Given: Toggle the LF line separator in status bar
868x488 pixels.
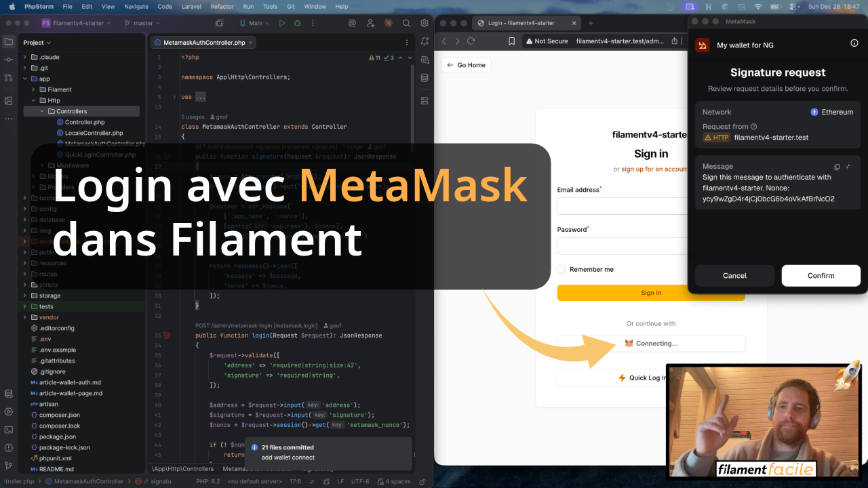Looking at the screenshot, I should [340, 481].
